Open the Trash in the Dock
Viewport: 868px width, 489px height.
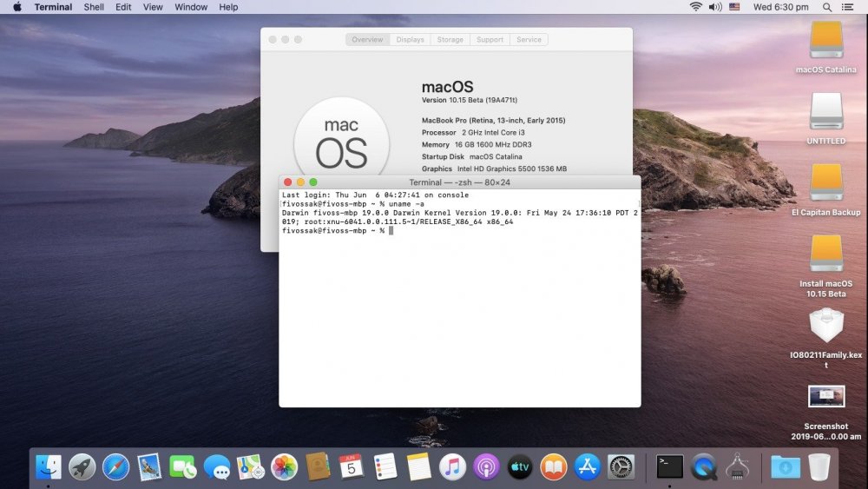click(819, 466)
